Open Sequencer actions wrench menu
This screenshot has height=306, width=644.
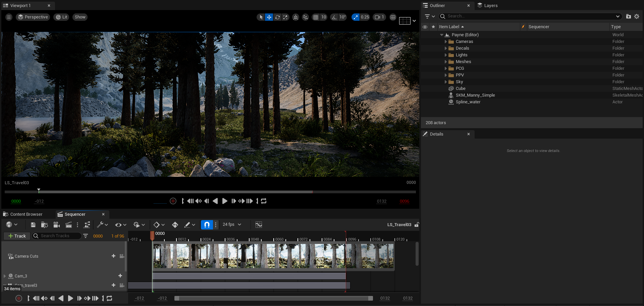click(102, 225)
